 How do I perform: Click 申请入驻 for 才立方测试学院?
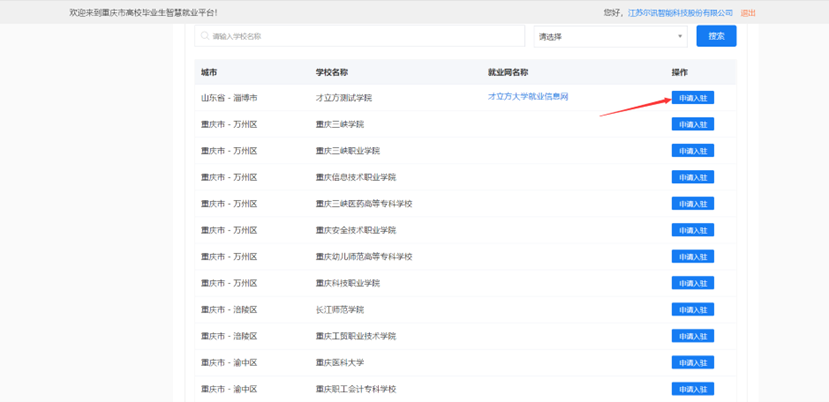pos(692,98)
